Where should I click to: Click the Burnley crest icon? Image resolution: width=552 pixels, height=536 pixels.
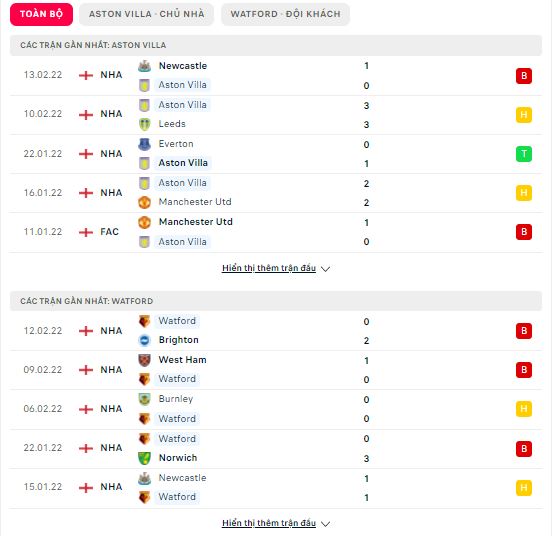144,399
